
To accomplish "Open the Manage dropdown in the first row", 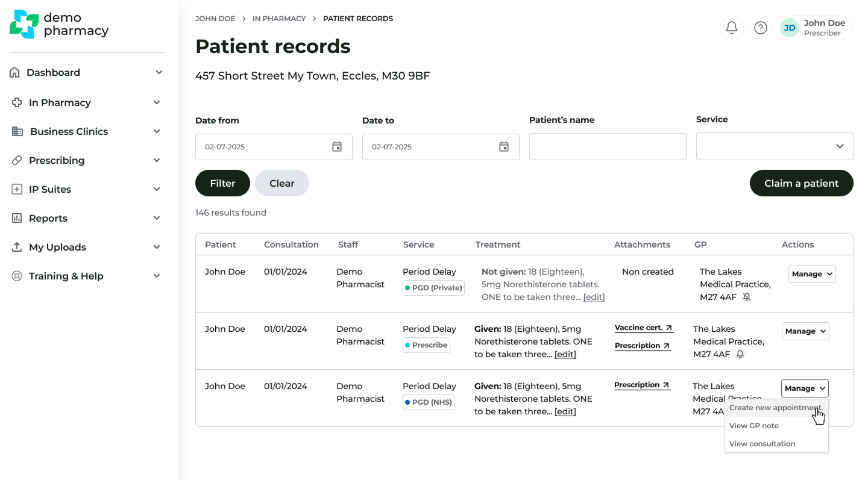I will (811, 274).
